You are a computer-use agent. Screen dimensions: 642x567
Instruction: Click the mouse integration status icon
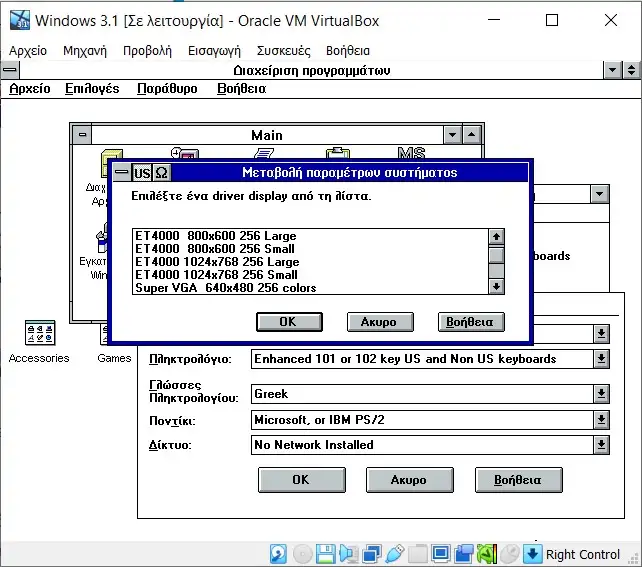point(510,554)
